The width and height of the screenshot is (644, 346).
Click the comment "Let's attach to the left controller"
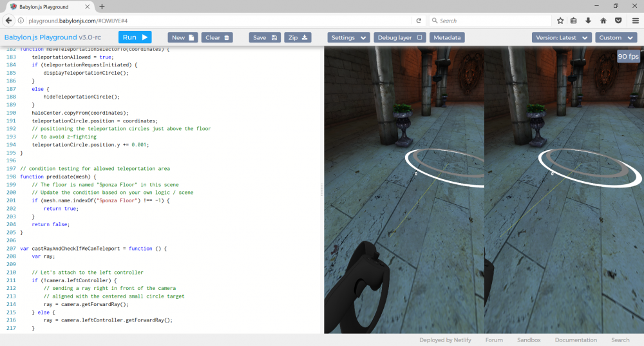pos(88,273)
